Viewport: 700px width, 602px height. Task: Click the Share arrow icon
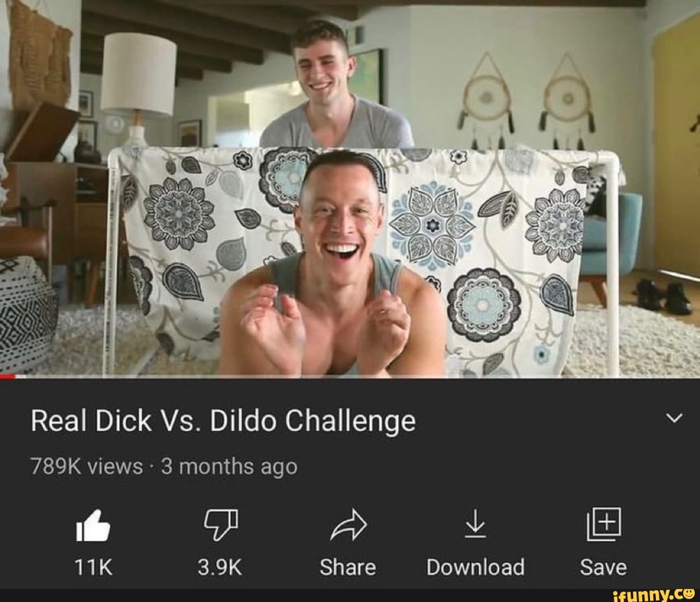(x=348, y=524)
